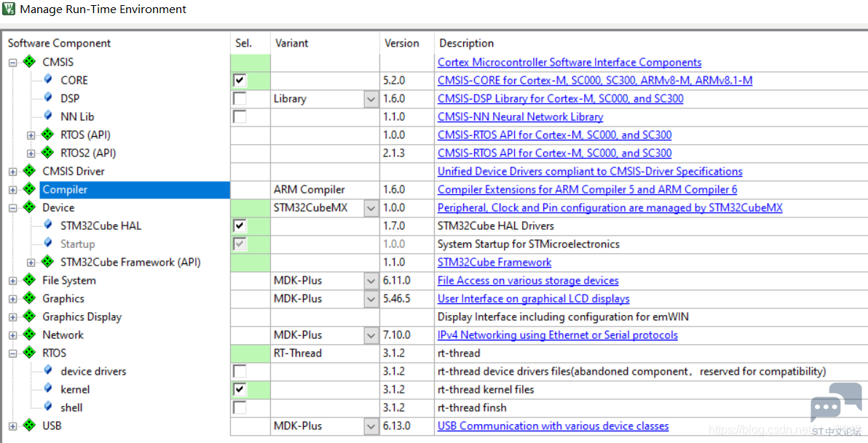This screenshot has height=443, width=868.
Task: Uncheck the STM32Cube HAL checkbox
Action: (x=240, y=226)
